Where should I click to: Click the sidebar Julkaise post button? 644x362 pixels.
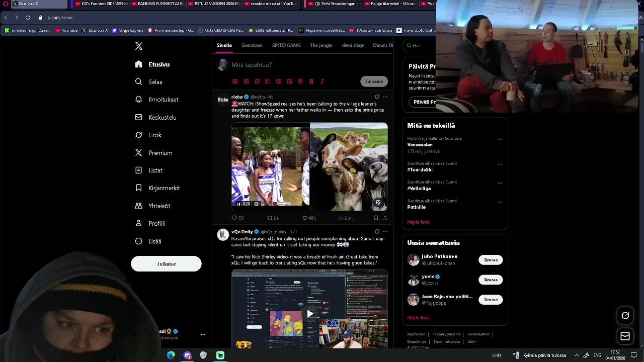point(166,264)
